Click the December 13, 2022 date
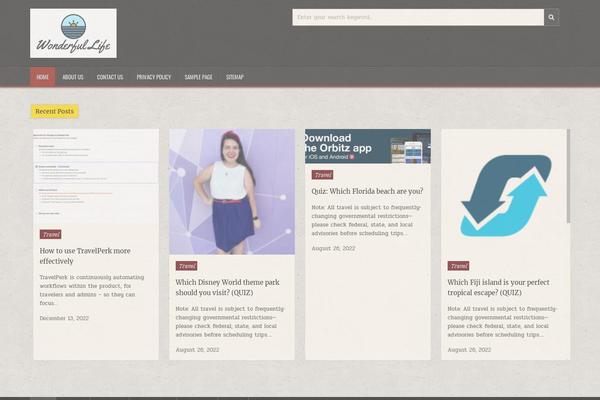600x400 pixels. 64,318
